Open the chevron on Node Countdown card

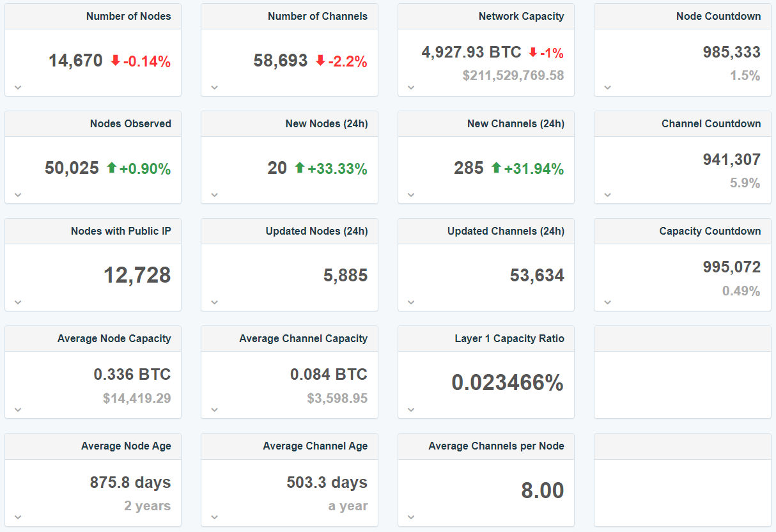coord(607,88)
